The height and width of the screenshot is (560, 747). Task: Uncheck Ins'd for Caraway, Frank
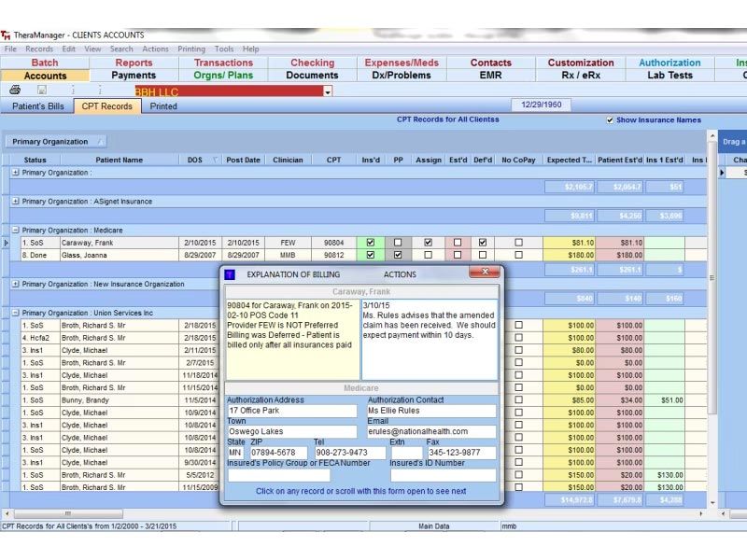point(370,243)
